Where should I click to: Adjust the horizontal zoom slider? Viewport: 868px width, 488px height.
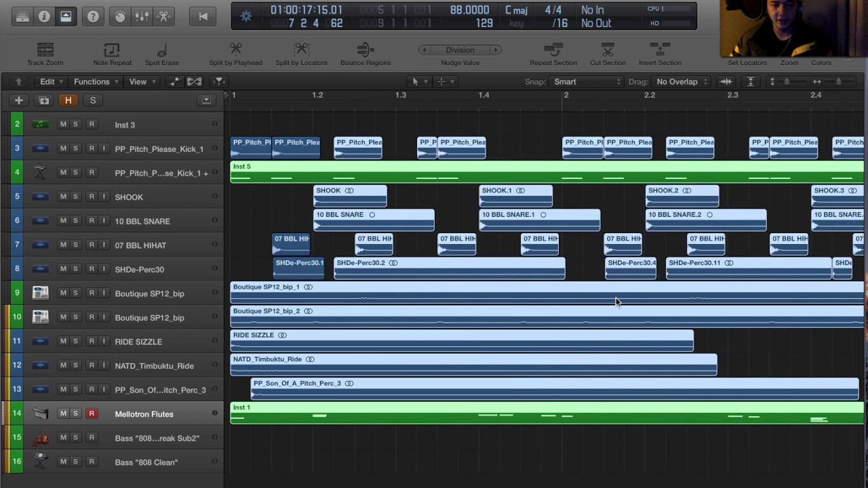point(839,81)
